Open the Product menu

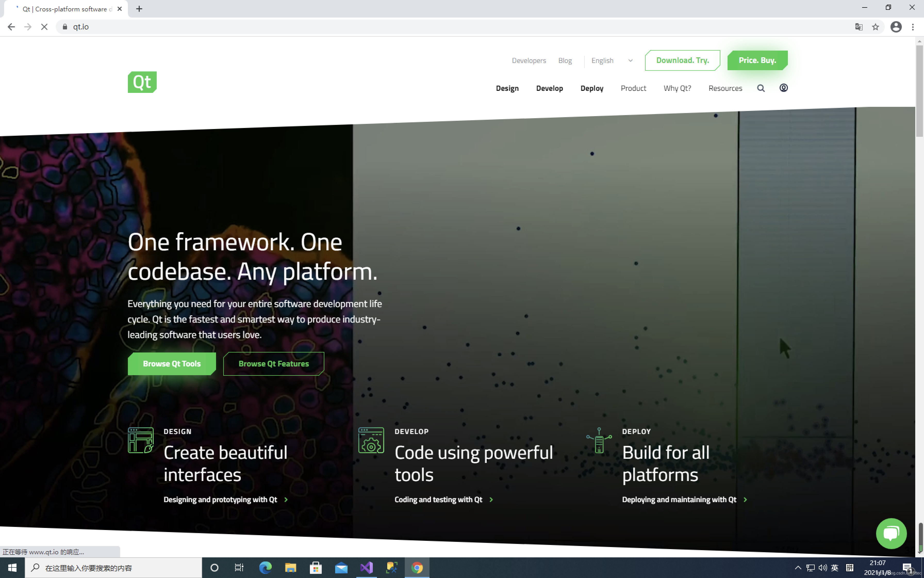point(633,88)
